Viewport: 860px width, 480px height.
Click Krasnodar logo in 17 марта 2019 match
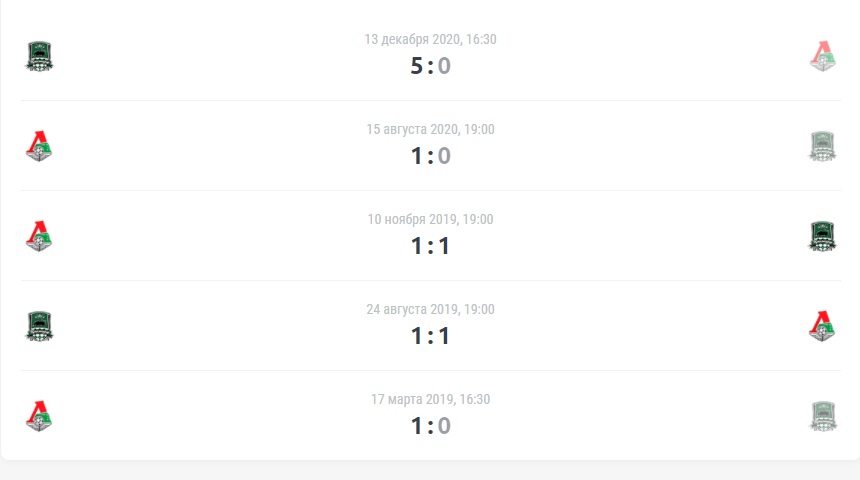click(822, 416)
